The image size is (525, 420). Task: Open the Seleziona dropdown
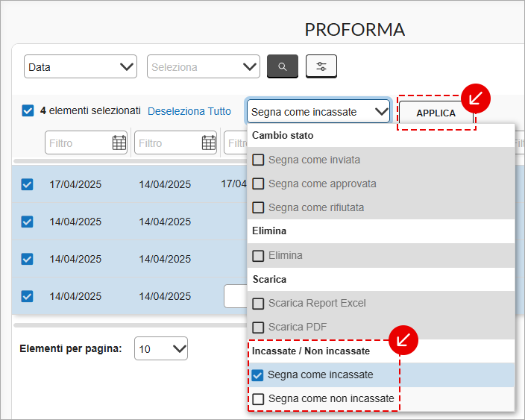204,66
